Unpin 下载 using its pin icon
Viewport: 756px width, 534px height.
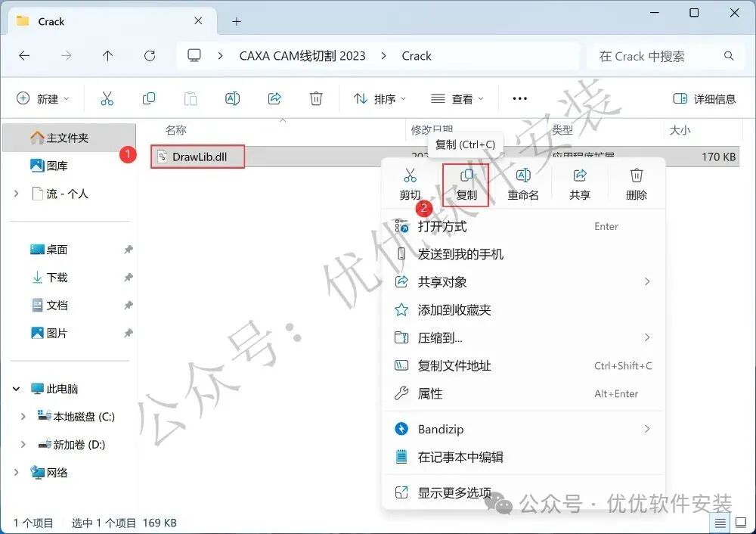pyautogui.click(x=129, y=278)
